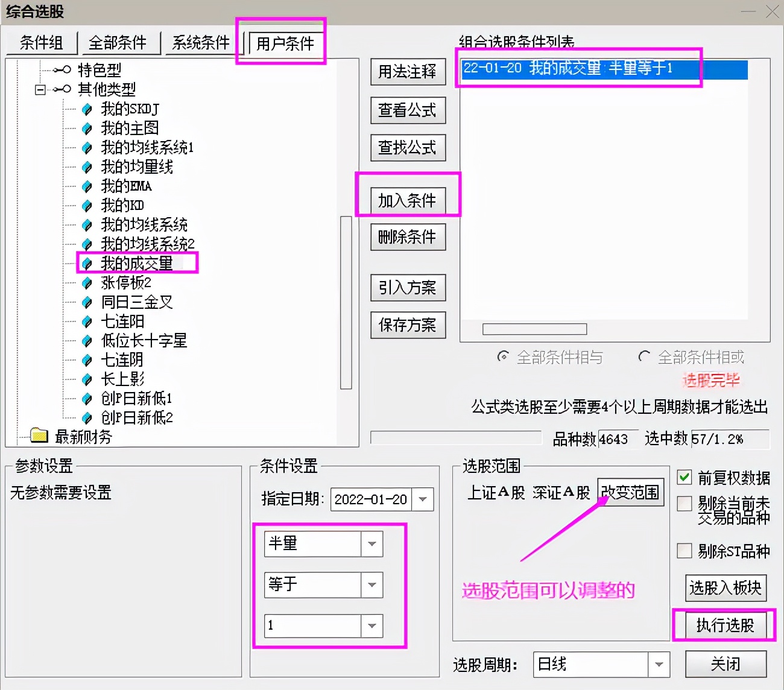Screen dimensions: 784x690
Task: Open the 选股周期 dropdown showing 日线
Action: (x=659, y=664)
